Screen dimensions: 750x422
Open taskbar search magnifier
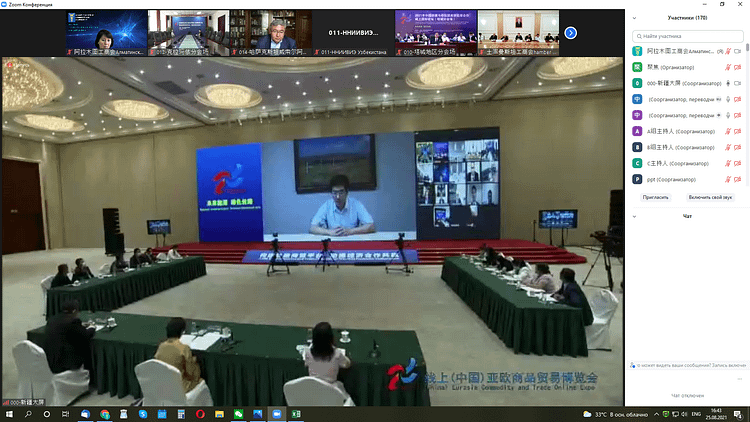point(28,414)
